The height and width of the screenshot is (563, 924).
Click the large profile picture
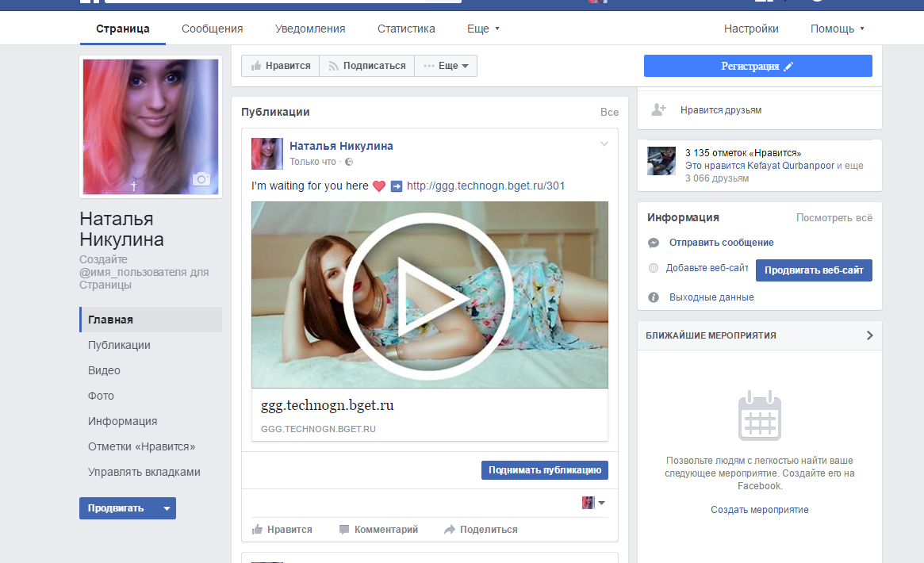pyautogui.click(x=151, y=127)
